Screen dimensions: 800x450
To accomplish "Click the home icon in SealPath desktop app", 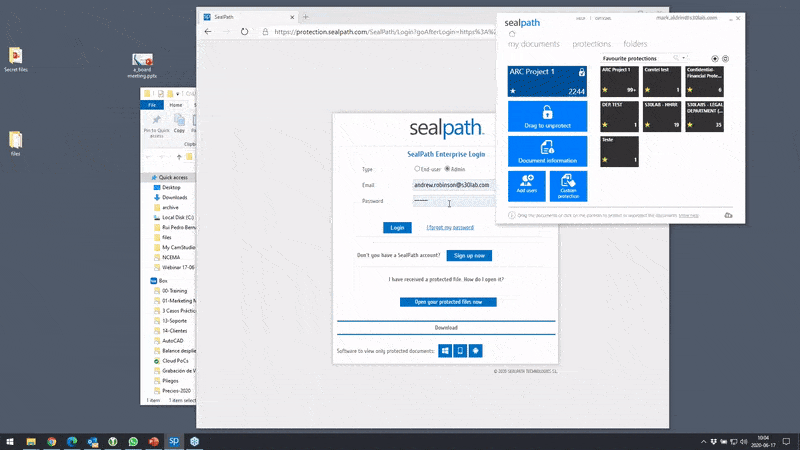I will 512,34.
